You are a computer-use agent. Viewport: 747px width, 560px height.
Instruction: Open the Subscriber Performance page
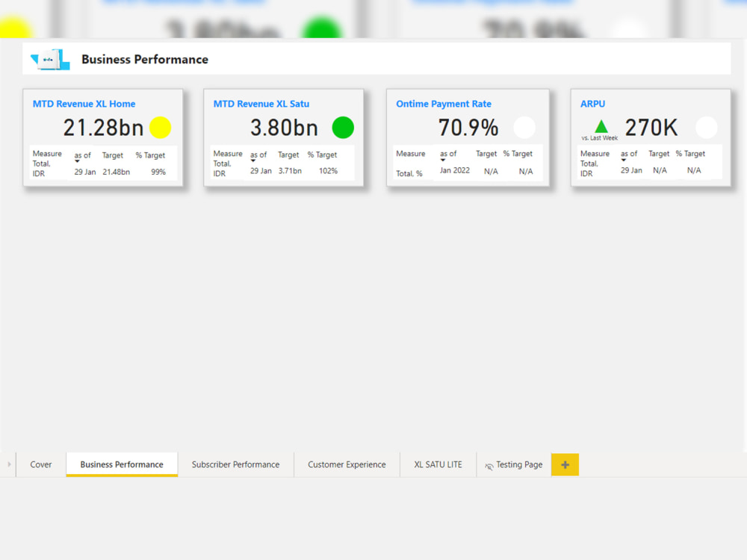click(235, 464)
